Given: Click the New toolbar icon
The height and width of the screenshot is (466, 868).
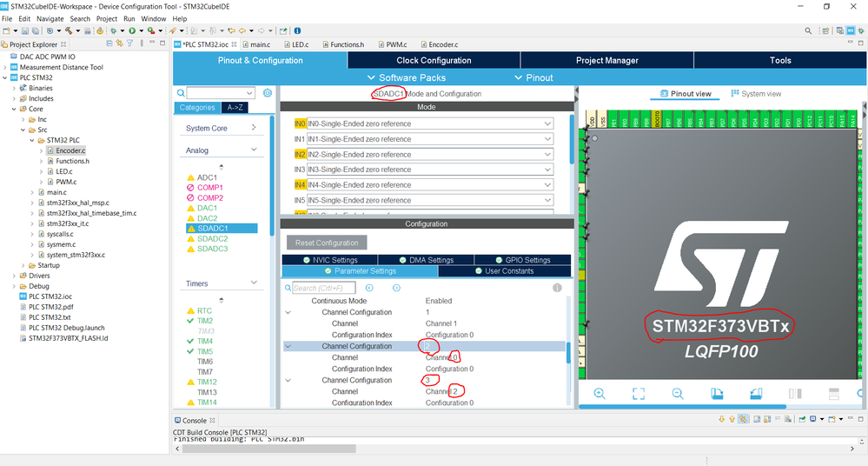Looking at the screenshot, I should point(6,31).
